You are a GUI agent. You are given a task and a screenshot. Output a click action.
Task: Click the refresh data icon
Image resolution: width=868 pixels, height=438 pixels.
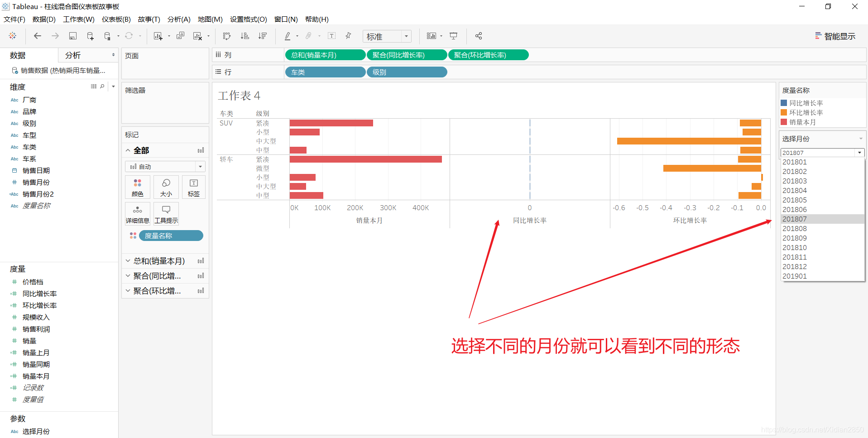(x=129, y=36)
